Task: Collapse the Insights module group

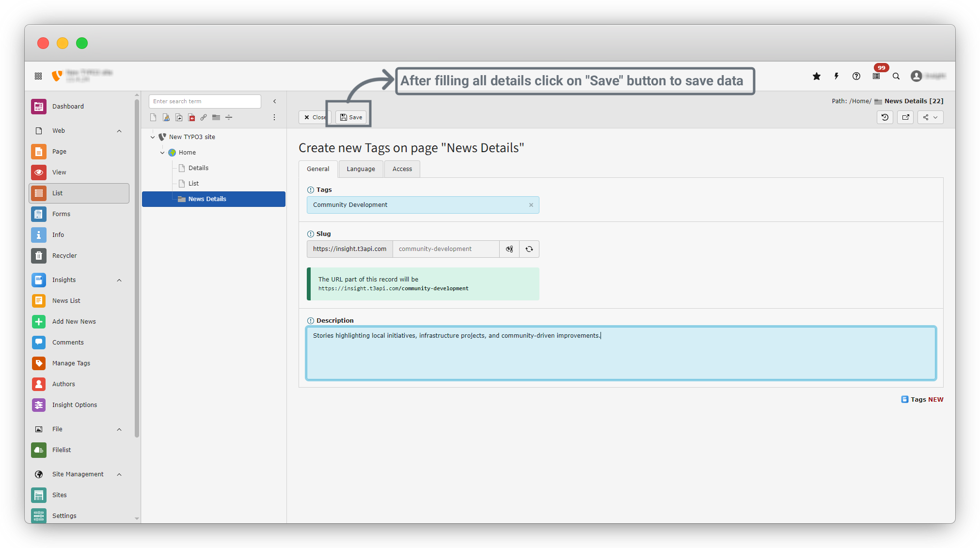Action: click(x=119, y=280)
